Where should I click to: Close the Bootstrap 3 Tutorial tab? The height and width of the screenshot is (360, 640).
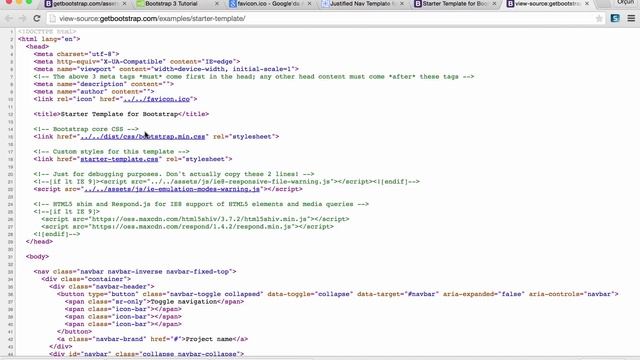coord(217,4)
